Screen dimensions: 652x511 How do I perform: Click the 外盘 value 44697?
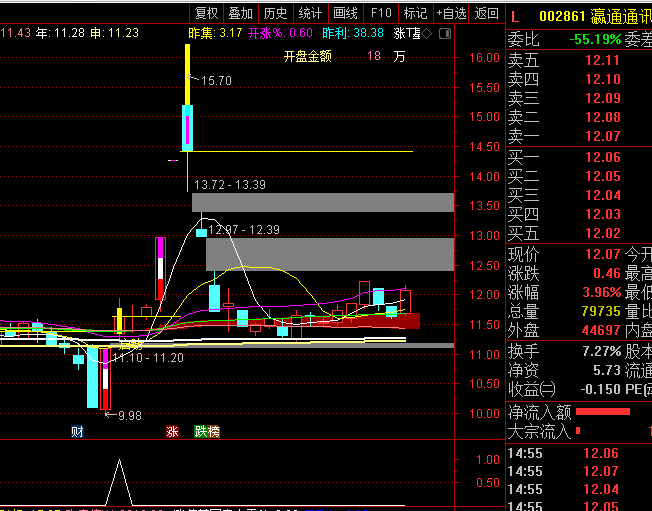tap(601, 330)
